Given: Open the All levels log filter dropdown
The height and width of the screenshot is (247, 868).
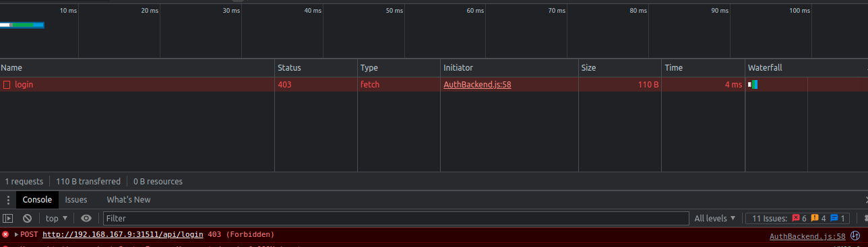Looking at the screenshot, I should (x=715, y=218).
